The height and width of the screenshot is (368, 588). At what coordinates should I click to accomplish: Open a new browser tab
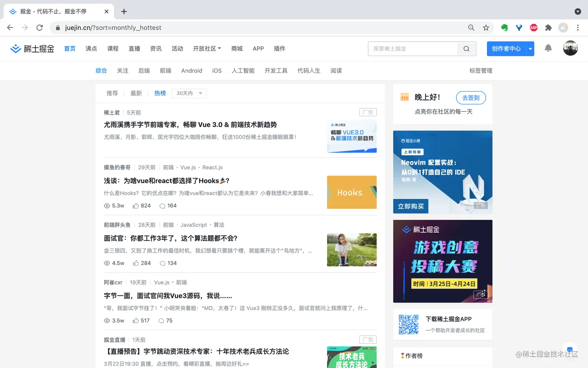(x=124, y=12)
